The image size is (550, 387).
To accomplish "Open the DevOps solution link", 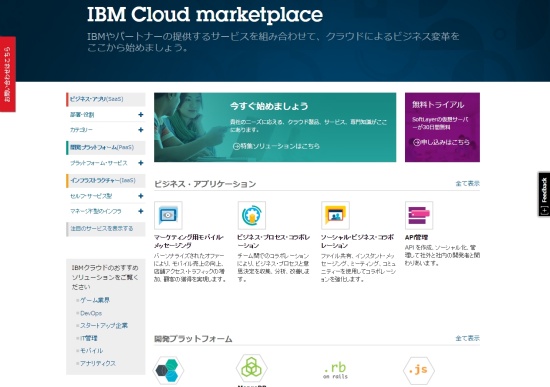I will pyautogui.click(x=91, y=313).
